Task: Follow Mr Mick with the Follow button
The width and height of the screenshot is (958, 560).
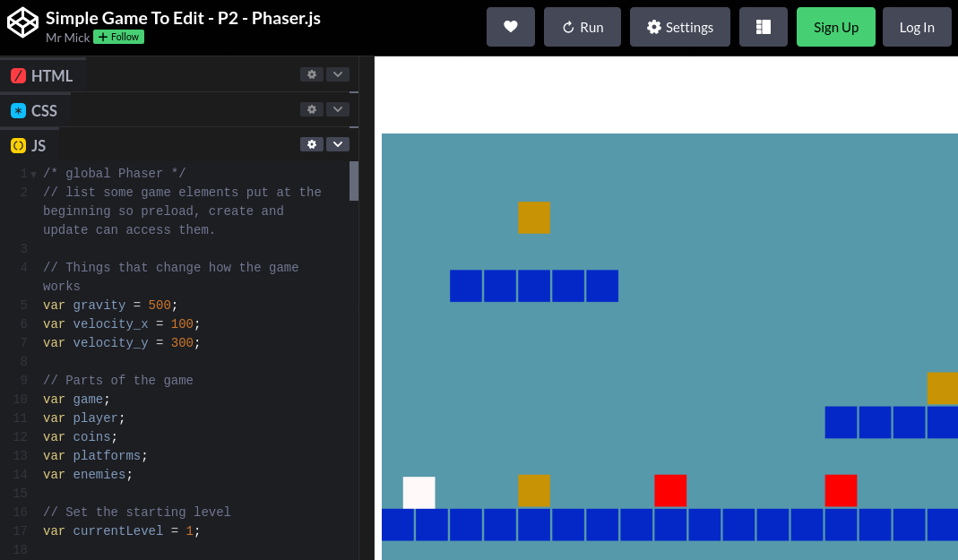Action: point(117,37)
